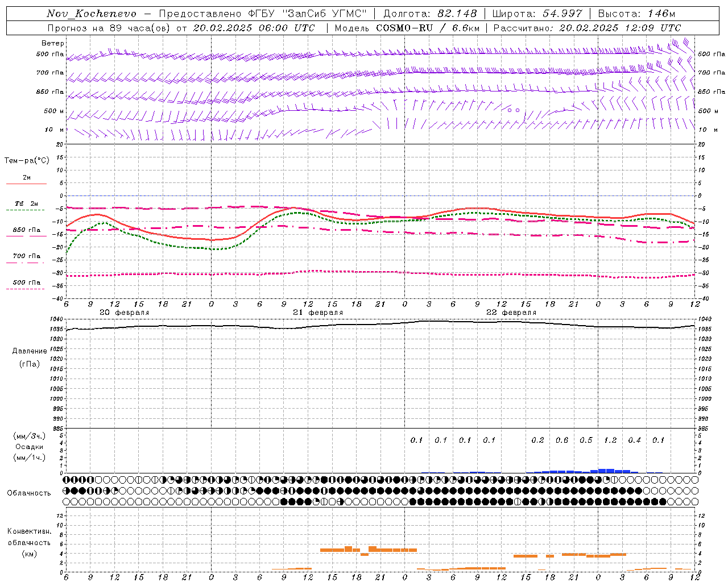The image size is (728, 582).
Task: Click the Осадки precipitation label
Action: pyautogui.click(x=30, y=447)
